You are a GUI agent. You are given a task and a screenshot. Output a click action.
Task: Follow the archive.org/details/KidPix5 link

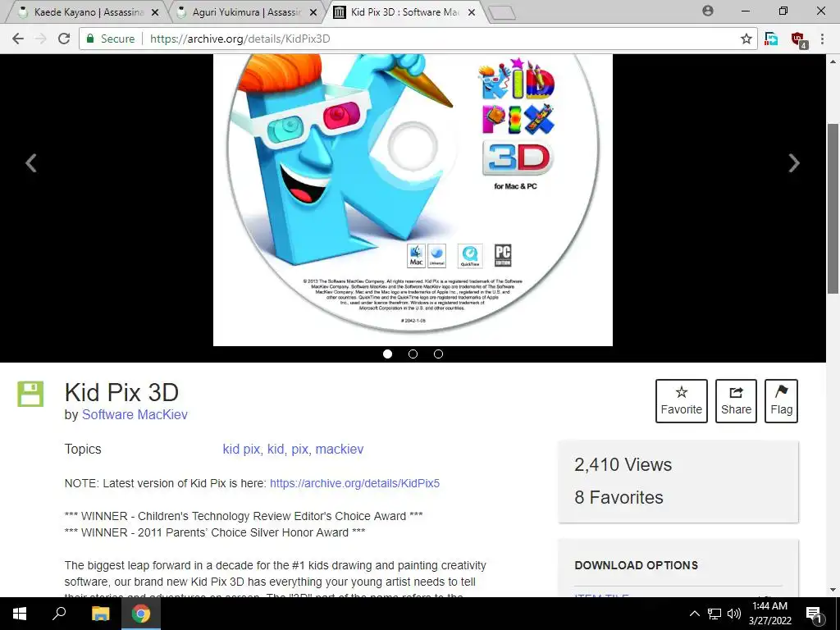coord(354,483)
